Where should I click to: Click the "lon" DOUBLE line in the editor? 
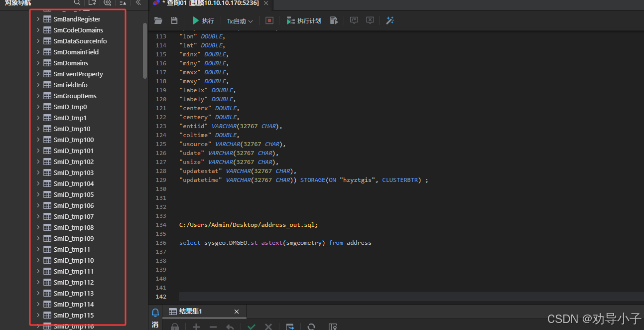pyautogui.click(x=202, y=36)
